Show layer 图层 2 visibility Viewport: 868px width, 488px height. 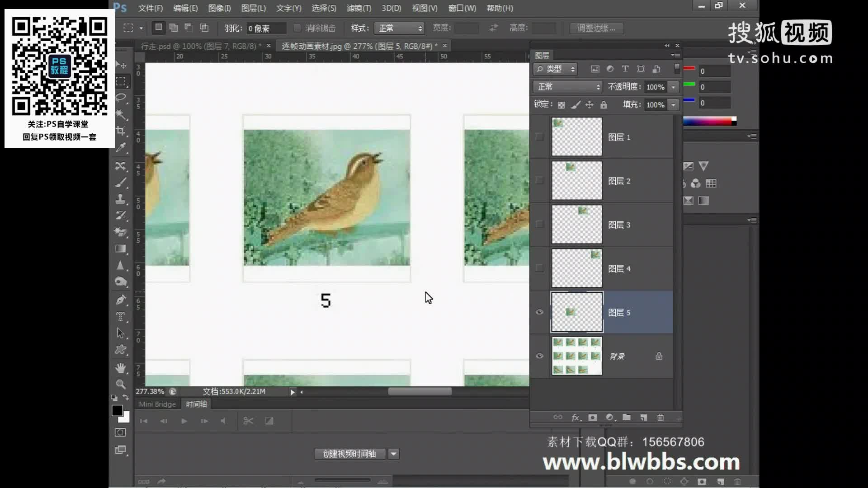[539, 180]
